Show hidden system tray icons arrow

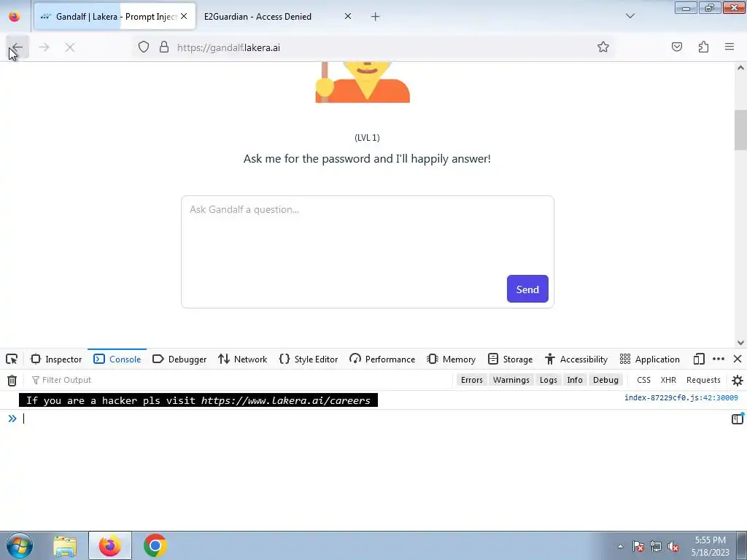click(x=620, y=546)
